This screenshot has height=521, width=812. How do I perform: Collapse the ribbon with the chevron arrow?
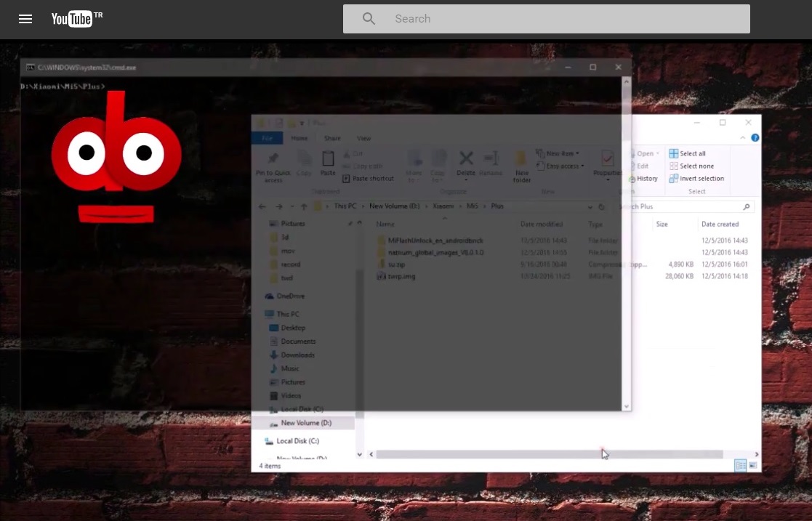click(x=743, y=137)
